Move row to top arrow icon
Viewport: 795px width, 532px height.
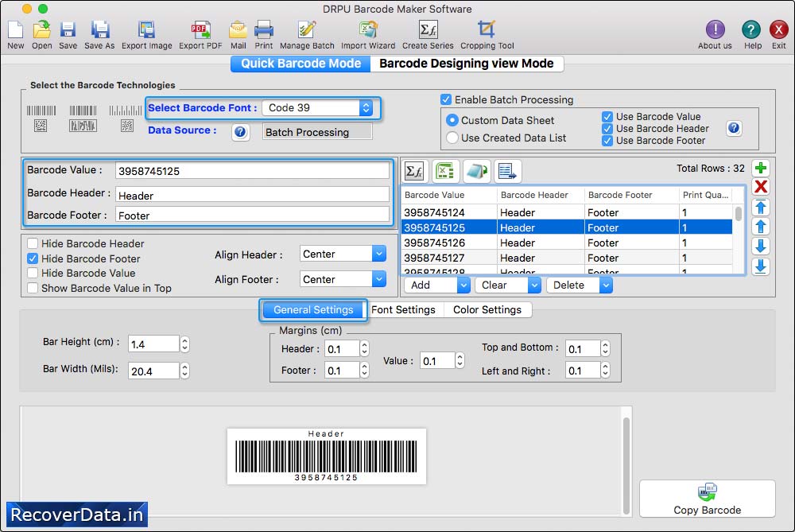pyautogui.click(x=761, y=207)
